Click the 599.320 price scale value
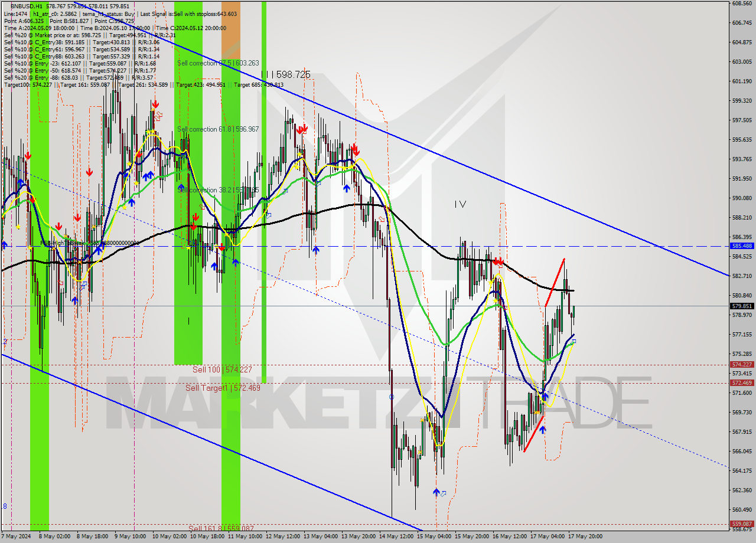Image resolution: width=756 pixels, height=543 pixels. [x=741, y=100]
